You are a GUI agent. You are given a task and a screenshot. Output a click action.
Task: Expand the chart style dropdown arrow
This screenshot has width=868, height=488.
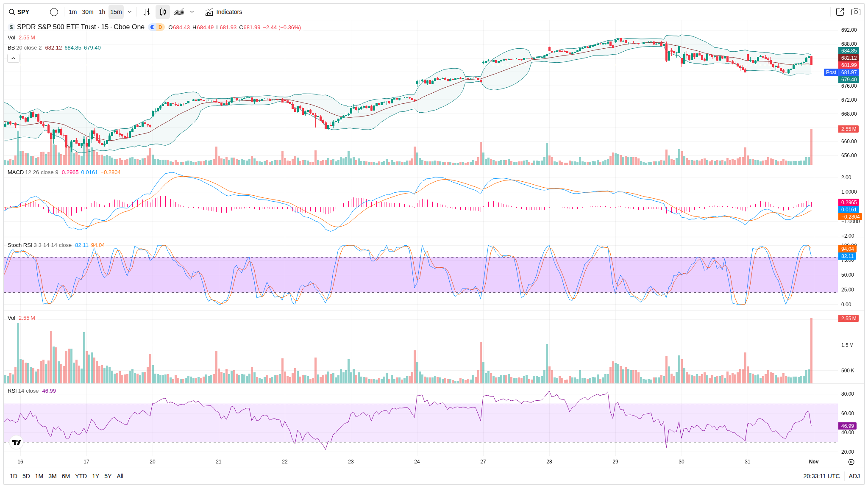(x=192, y=12)
